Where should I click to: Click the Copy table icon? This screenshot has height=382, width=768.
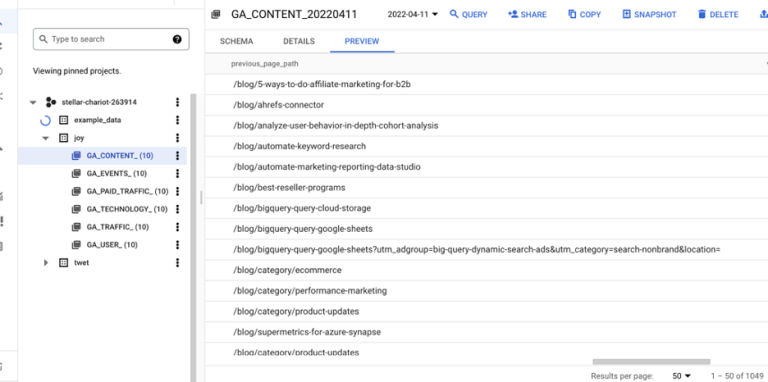(x=572, y=14)
